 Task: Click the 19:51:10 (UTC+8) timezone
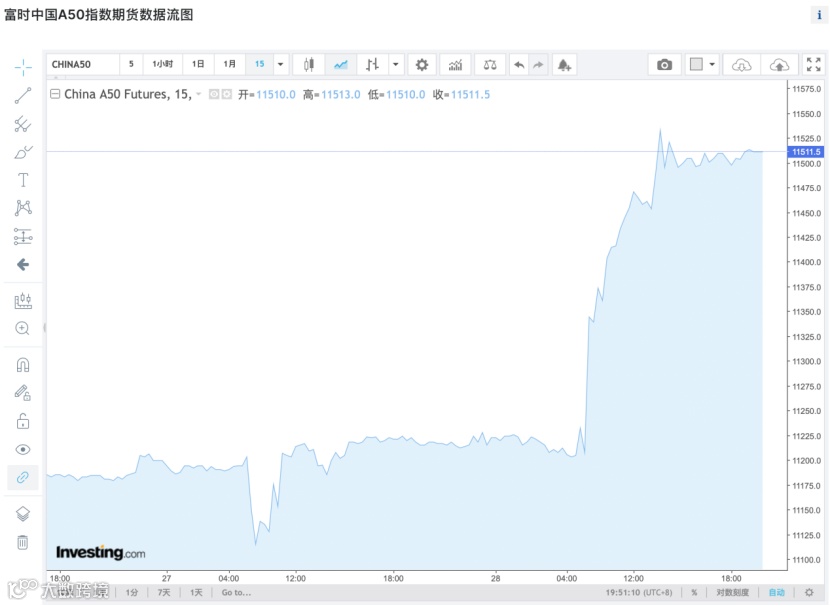[639, 592]
